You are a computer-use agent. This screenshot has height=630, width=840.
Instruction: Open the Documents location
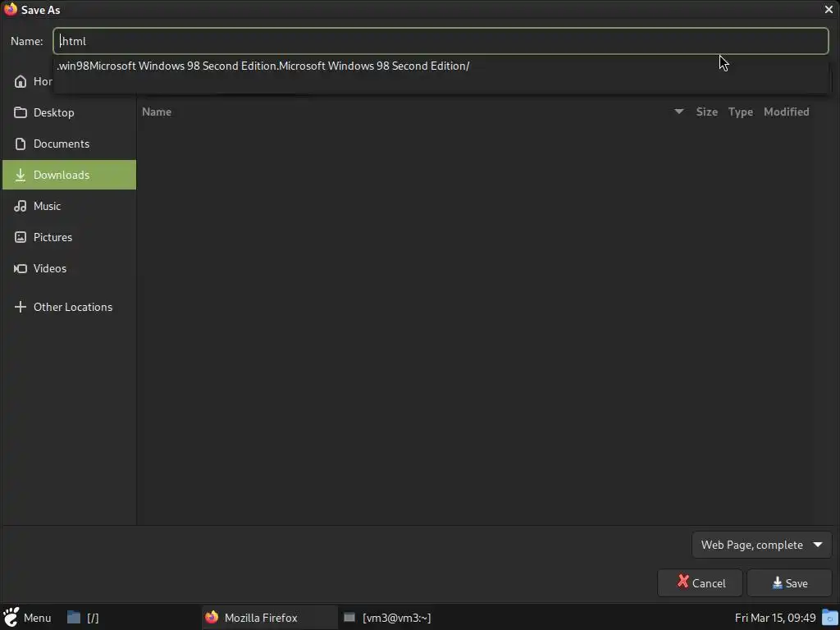pos(69,144)
